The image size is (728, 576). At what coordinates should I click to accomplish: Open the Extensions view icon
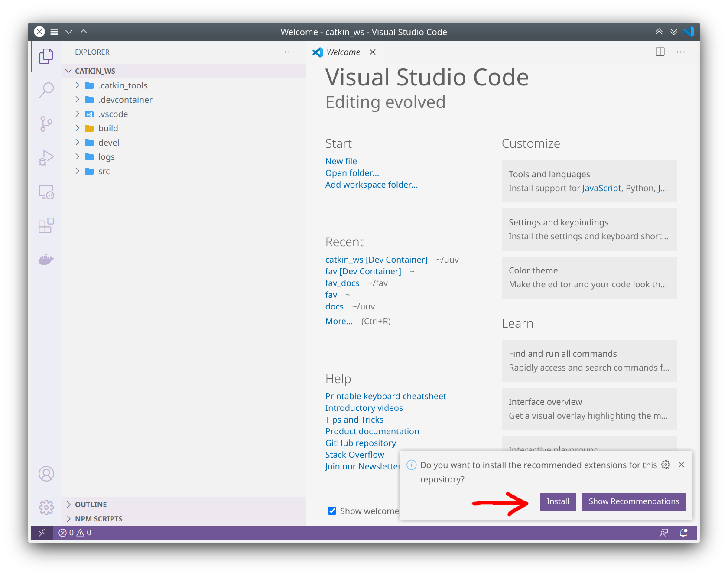[46, 225]
